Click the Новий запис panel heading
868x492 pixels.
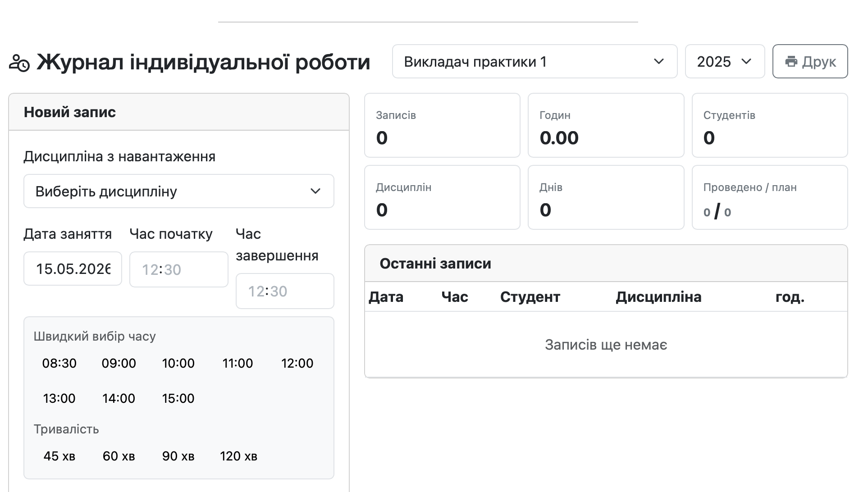(x=70, y=112)
